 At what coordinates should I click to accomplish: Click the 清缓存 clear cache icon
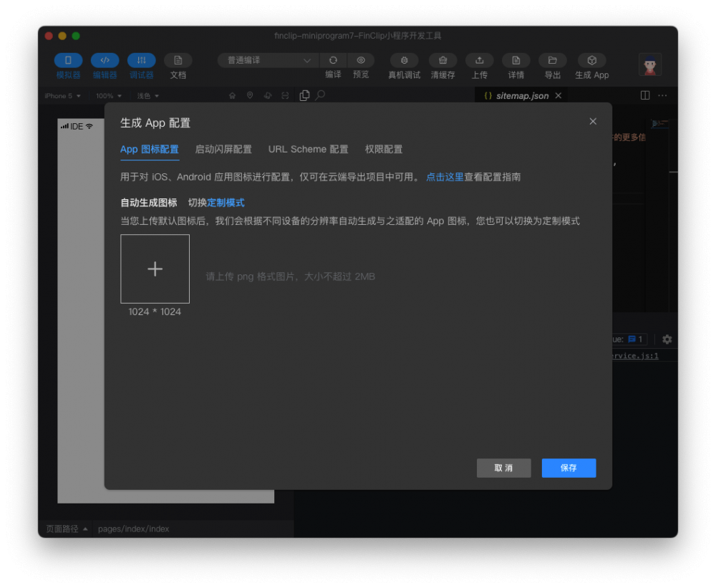pos(442,61)
